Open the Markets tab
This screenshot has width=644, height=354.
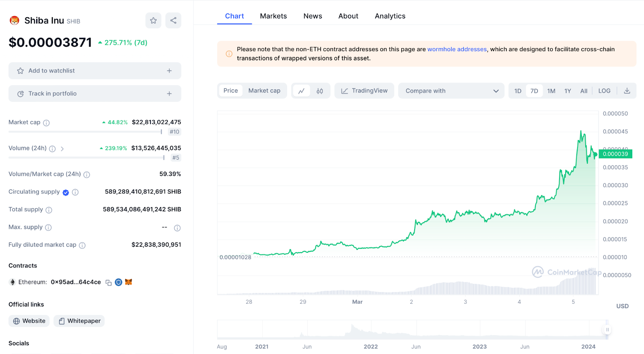pyautogui.click(x=273, y=16)
